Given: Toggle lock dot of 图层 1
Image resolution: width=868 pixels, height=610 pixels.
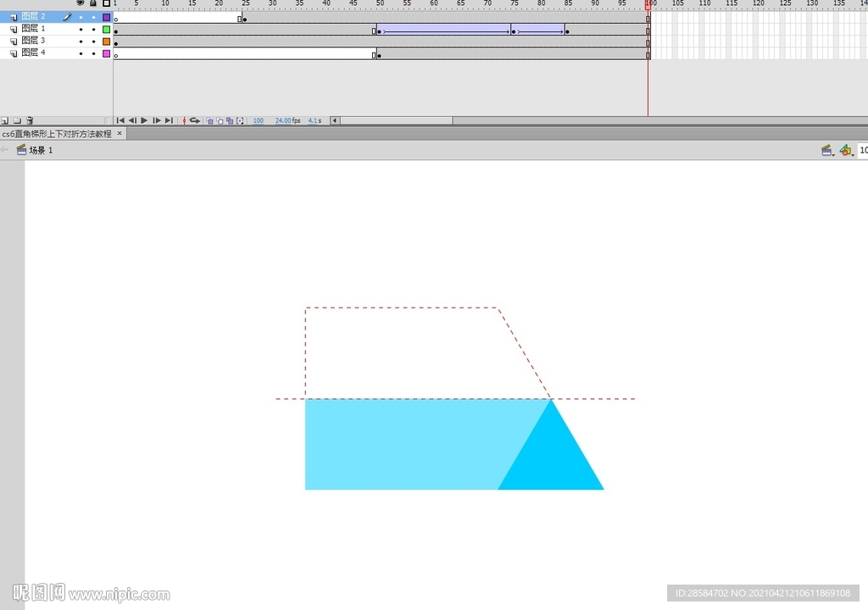Looking at the screenshot, I should (93, 30).
